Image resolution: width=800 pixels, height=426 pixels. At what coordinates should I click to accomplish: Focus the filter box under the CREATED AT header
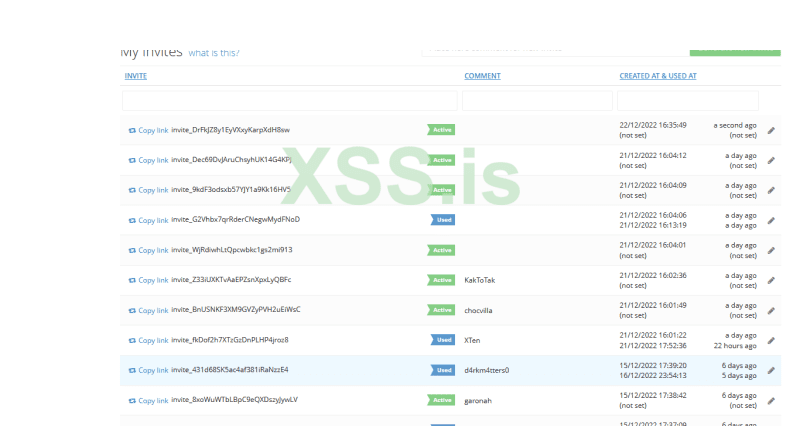687,101
